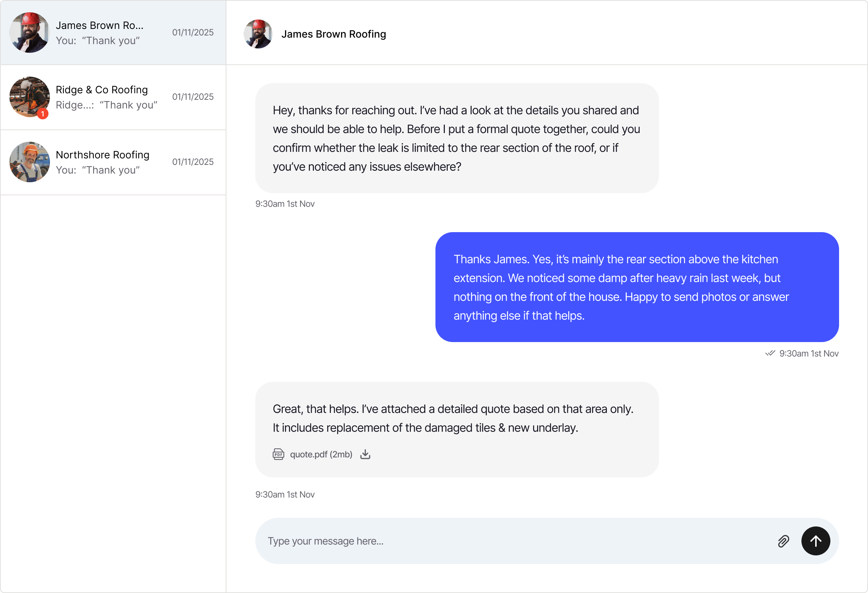Click James Brown Roofing avatar in header
This screenshot has height=593, width=868.
point(258,34)
